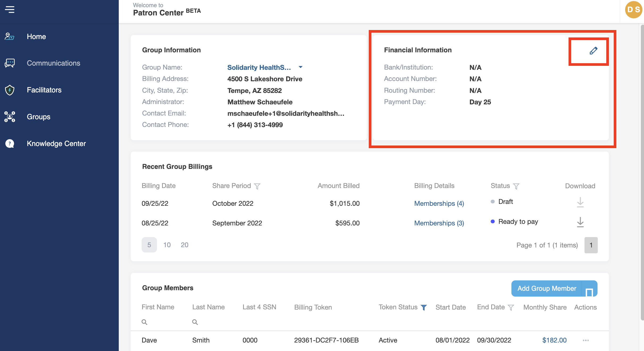Open the Add Group Member split dropdown
644x351 pixels.
pos(589,289)
